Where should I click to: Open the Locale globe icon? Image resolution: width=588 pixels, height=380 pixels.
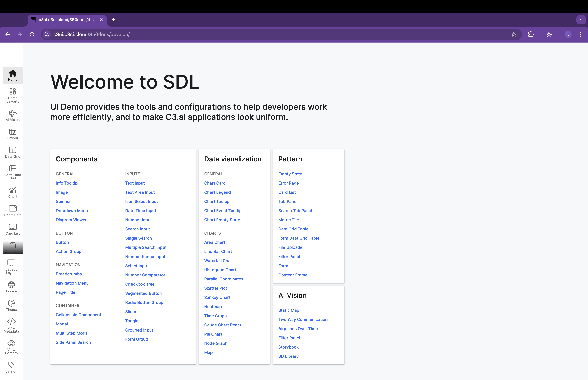coord(11,285)
